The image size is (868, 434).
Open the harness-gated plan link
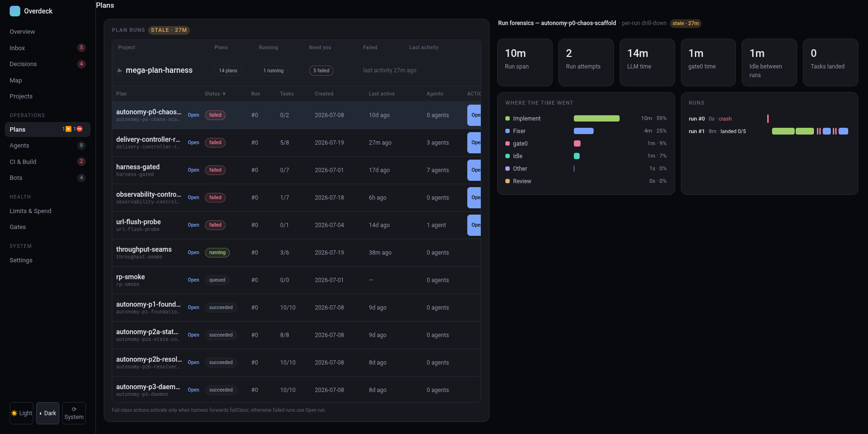point(193,170)
